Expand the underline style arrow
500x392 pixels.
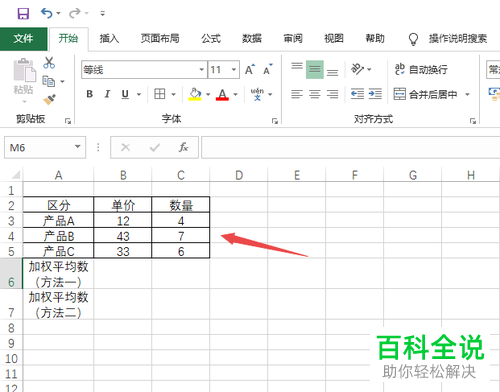[x=139, y=94]
